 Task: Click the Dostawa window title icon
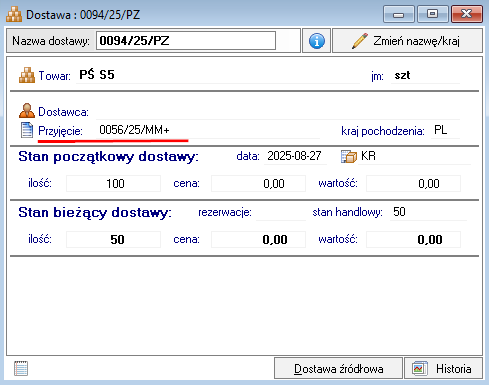(x=14, y=14)
